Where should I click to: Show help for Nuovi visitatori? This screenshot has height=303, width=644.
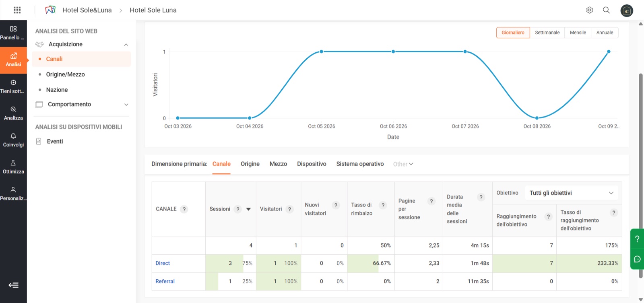click(x=336, y=205)
